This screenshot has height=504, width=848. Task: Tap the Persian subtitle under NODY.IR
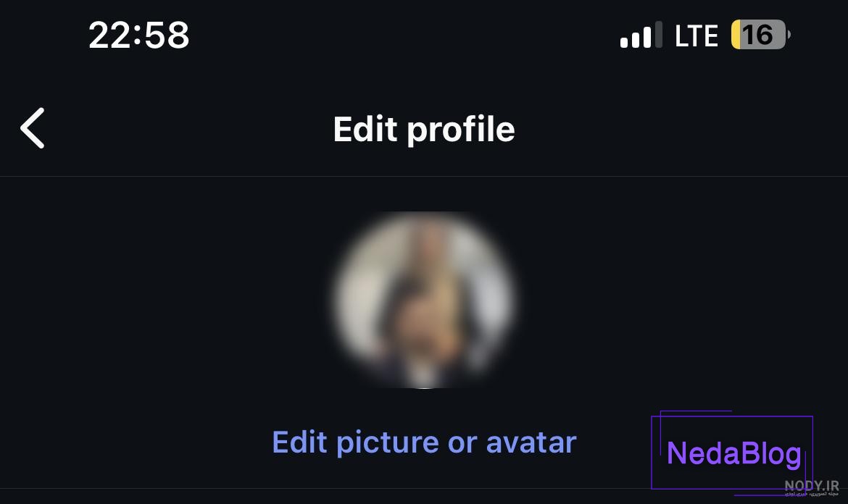point(812,493)
